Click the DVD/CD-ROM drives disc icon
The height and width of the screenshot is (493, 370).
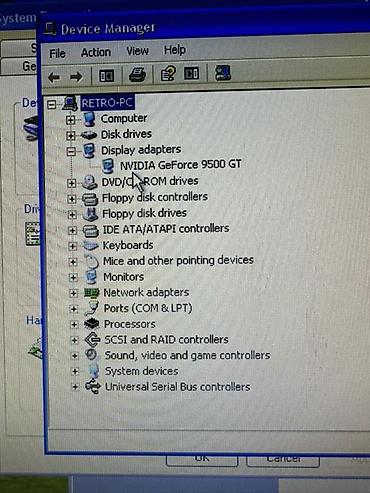coord(89,182)
